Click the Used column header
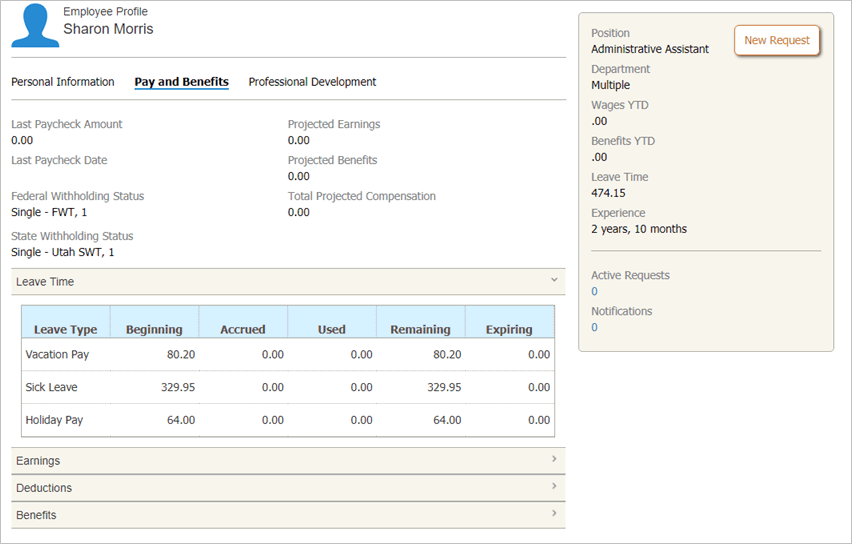The width and height of the screenshot is (852, 544). point(331,329)
